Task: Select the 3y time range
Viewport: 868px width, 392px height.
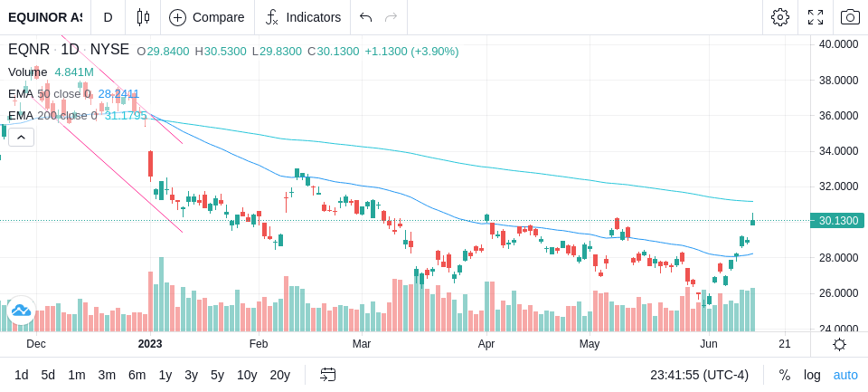Action: click(191, 376)
